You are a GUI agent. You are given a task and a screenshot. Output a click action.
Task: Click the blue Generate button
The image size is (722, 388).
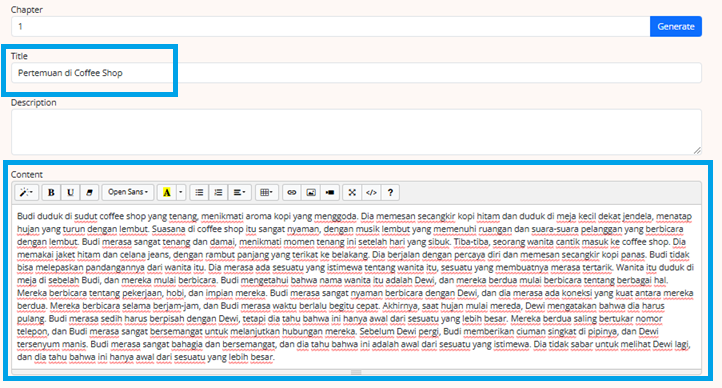675,27
